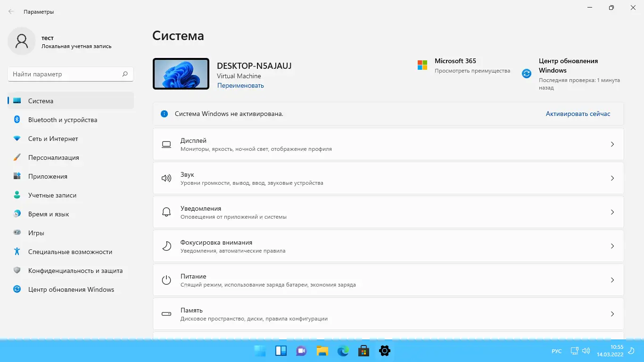Image resolution: width=644 pixels, height=362 pixels.
Task: Select Bluetooth и устройства in the sidebar
Action: [x=62, y=120]
